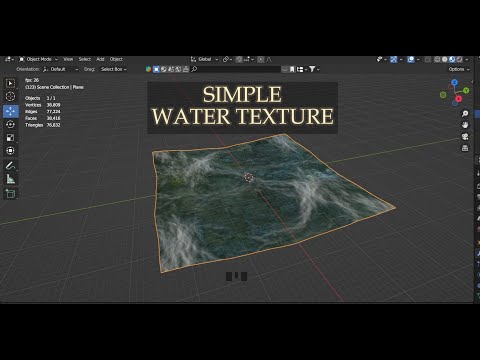The height and width of the screenshot is (360, 480).
Task: Open the Global transform orientation dropdown
Action: coord(204,59)
